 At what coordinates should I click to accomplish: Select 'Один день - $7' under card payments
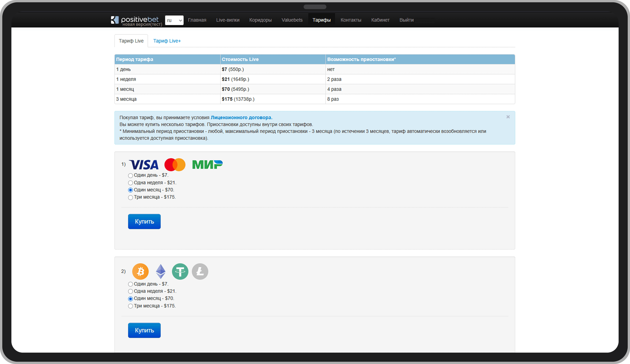[x=130, y=175]
